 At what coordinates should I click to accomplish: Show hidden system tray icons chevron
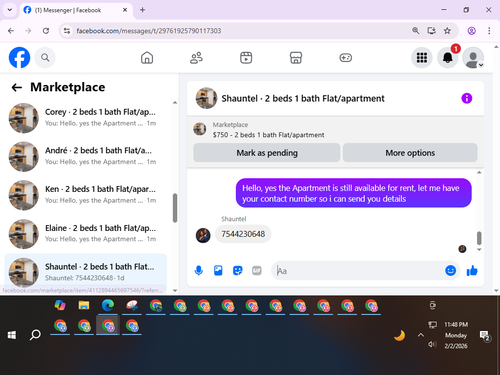(x=421, y=335)
